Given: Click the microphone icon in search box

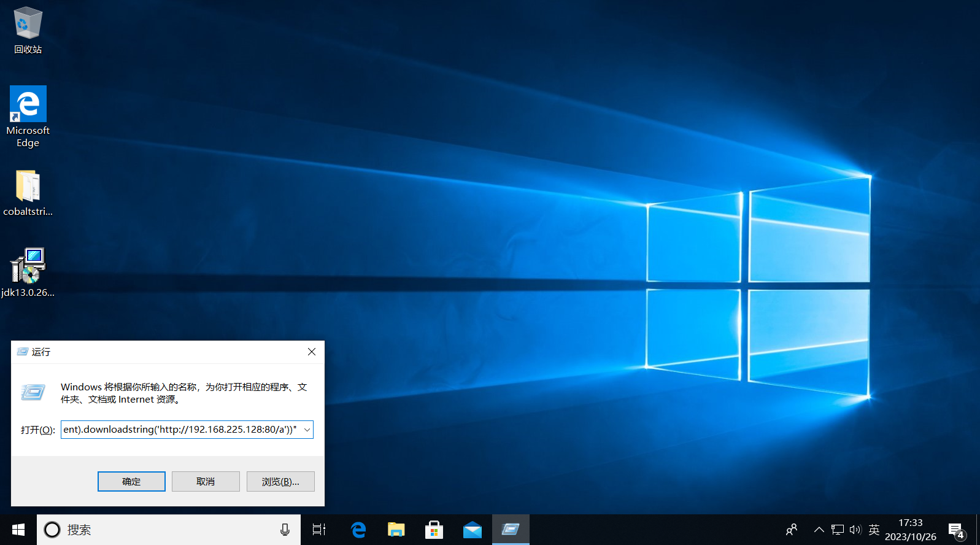Looking at the screenshot, I should (x=285, y=530).
